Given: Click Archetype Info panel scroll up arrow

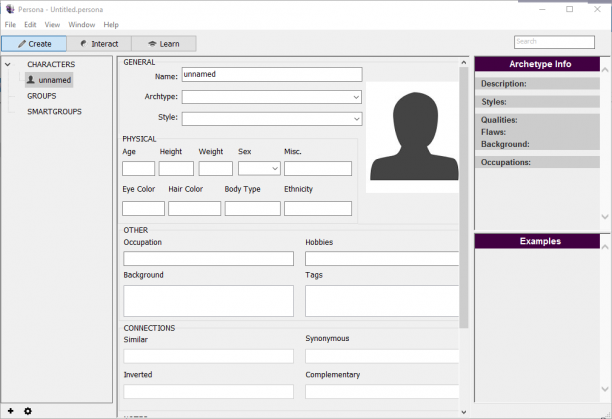Looking at the screenshot, I should tap(605, 70).
